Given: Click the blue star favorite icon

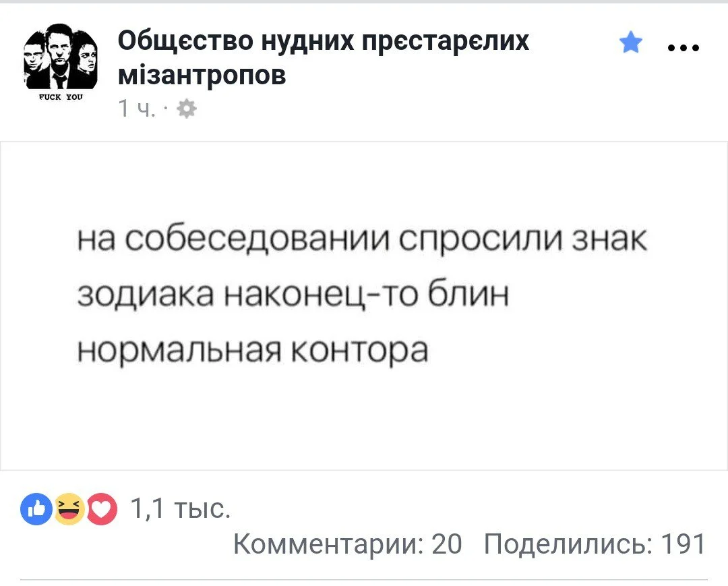Looking at the screenshot, I should (x=630, y=44).
